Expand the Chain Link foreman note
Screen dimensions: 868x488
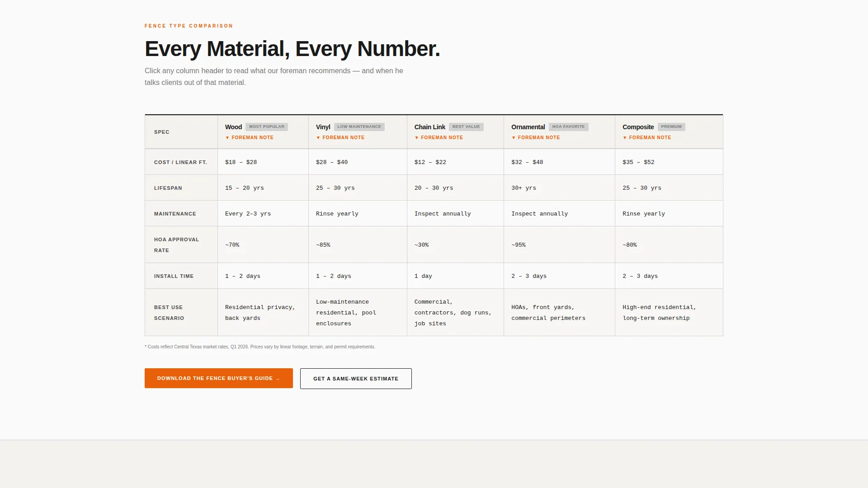tap(439, 137)
